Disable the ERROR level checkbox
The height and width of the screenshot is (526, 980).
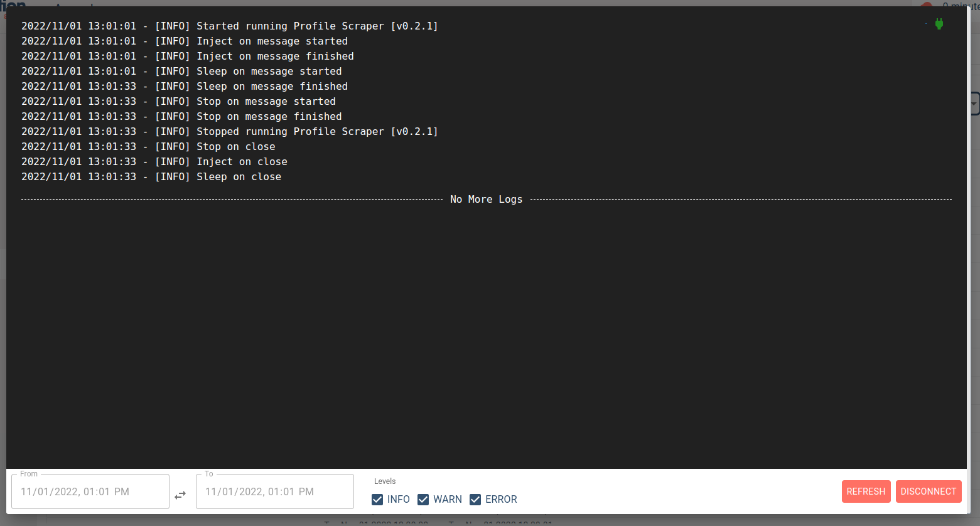475,500
